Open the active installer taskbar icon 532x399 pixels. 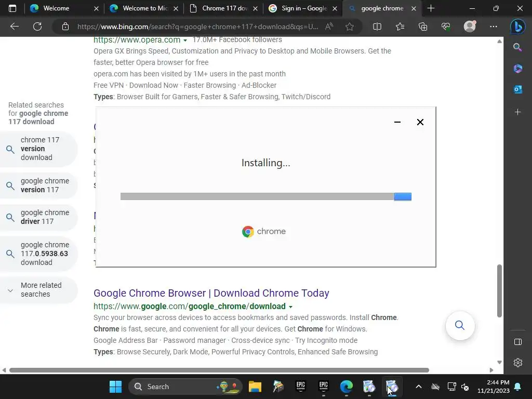coord(392,387)
